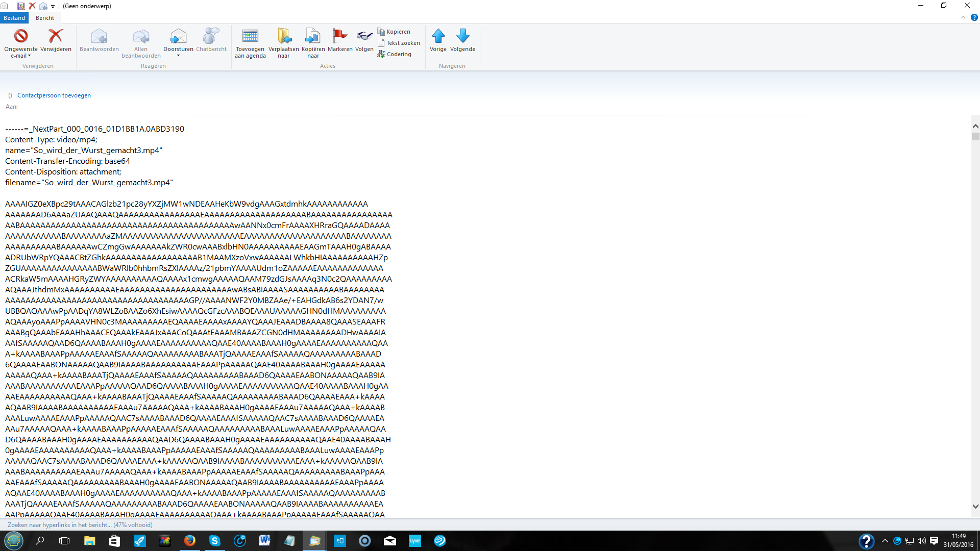
Task: Open the Mail app envelope taskbar icon
Action: pyautogui.click(x=390, y=541)
